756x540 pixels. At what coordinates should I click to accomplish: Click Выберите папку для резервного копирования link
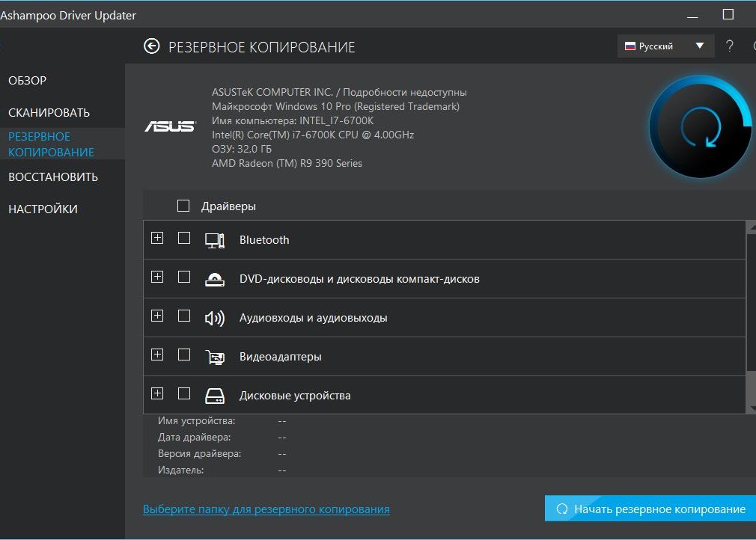266,509
